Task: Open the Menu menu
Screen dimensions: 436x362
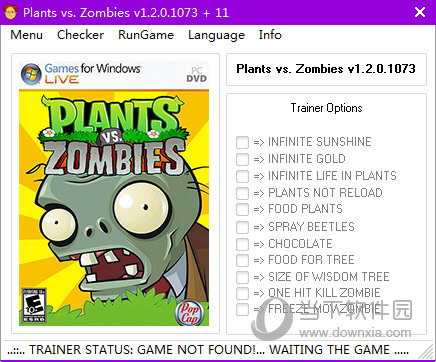Action: [x=27, y=35]
